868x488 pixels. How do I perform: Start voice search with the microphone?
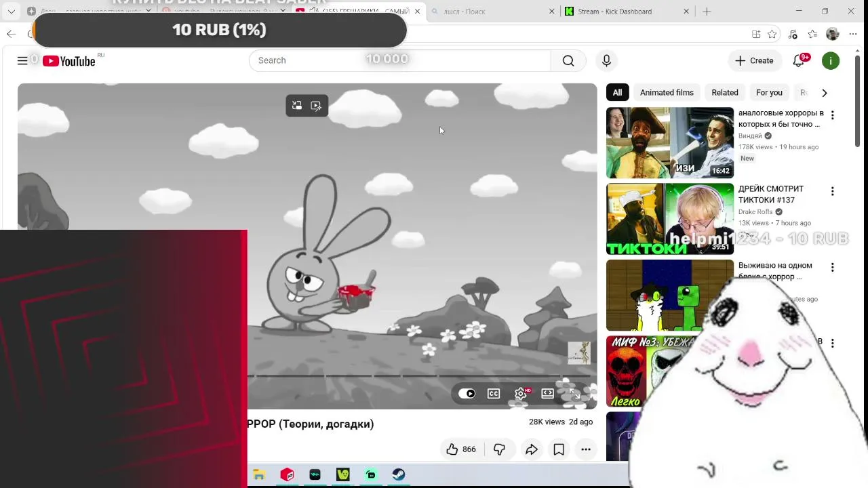click(x=606, y=61)
